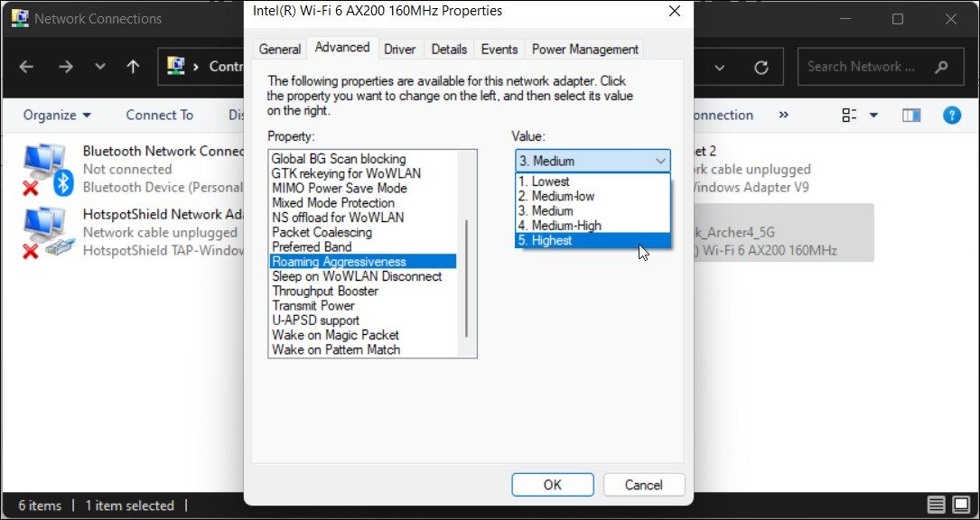Select Roaming Aggressiveness property
Screen dimensions: 980x520
pos(363,262)
